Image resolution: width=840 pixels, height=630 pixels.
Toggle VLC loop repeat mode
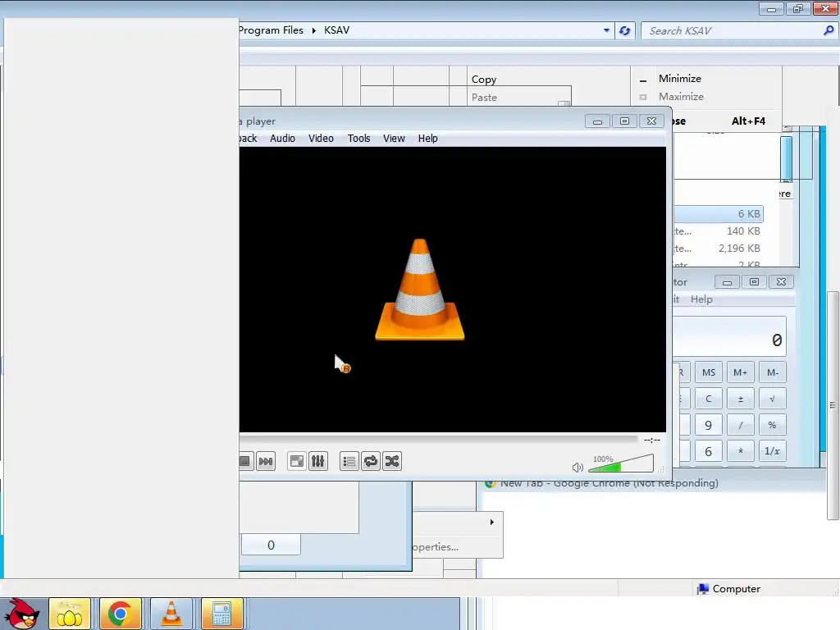pos(371,461)
